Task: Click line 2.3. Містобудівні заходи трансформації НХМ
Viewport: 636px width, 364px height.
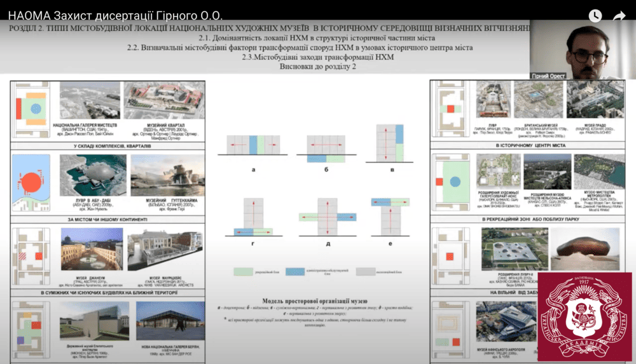Action: click(x=318, y=57)
